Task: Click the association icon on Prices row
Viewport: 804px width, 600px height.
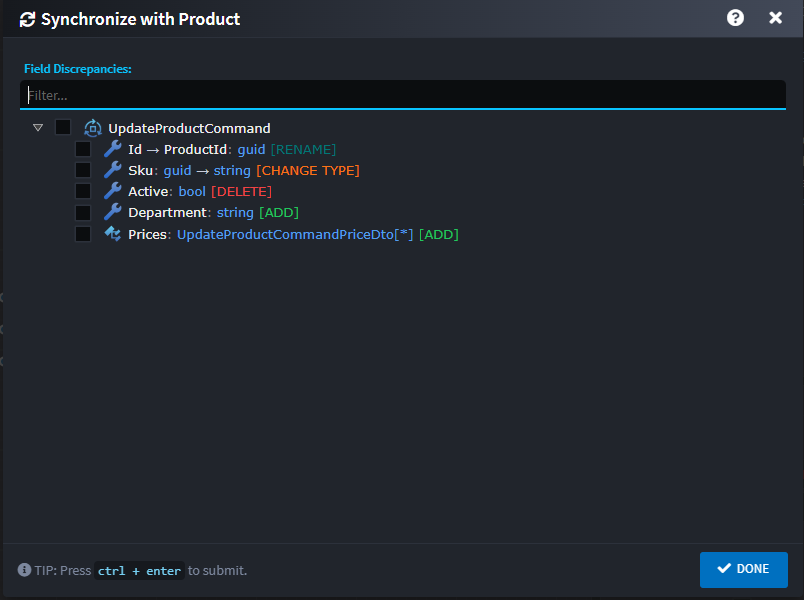Action: coord(113,234)
